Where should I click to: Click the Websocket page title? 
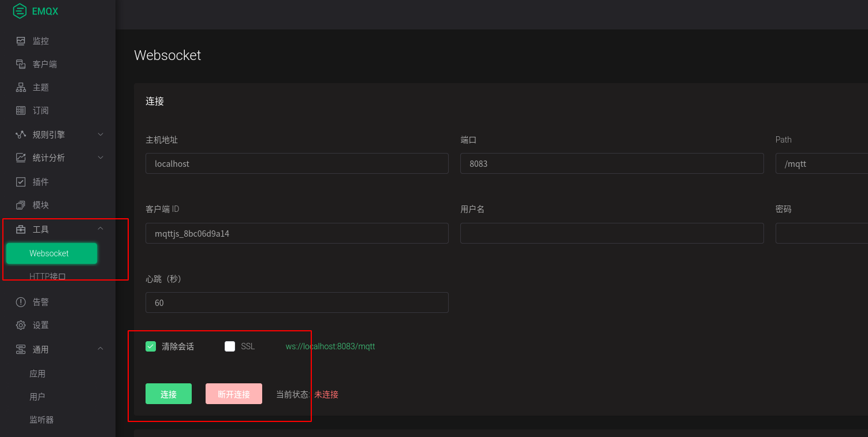point(167,55)
